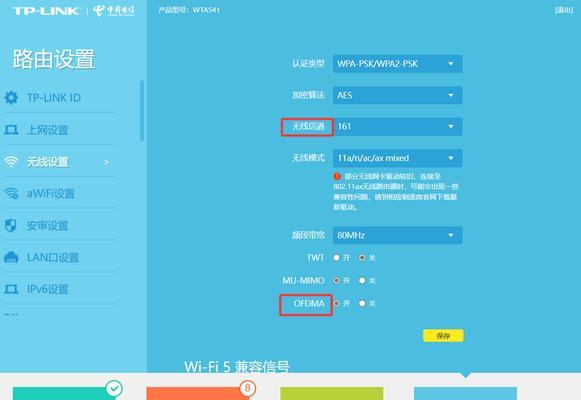
Task: Click the 无线信道 label
Action: coord(308,126)
